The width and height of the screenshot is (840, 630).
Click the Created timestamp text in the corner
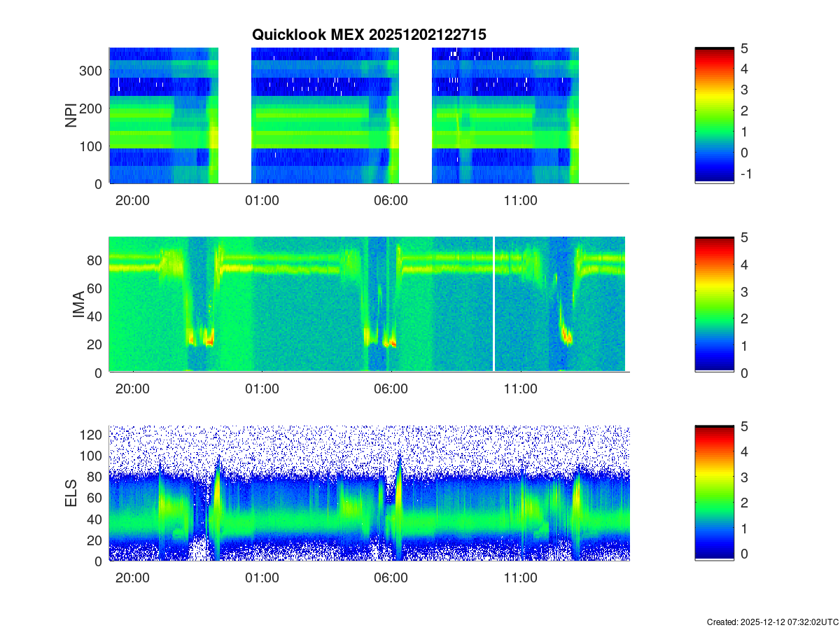point(772,622)
